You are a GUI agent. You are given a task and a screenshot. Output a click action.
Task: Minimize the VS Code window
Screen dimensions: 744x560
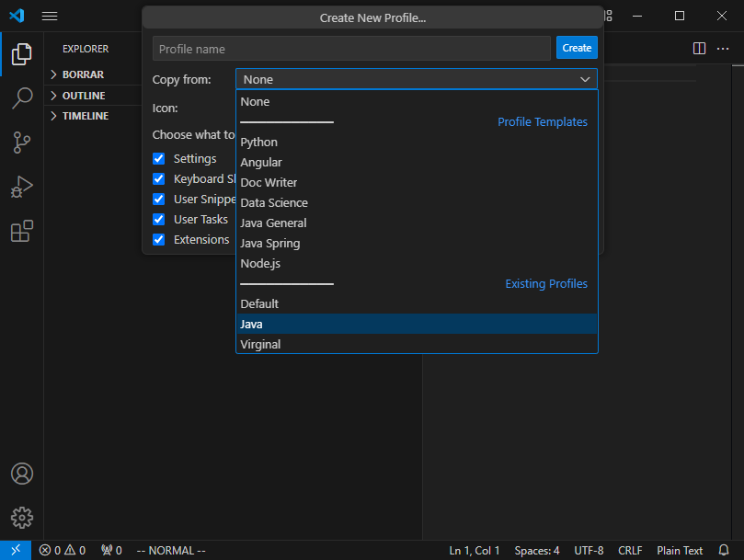tap(637, 17)
